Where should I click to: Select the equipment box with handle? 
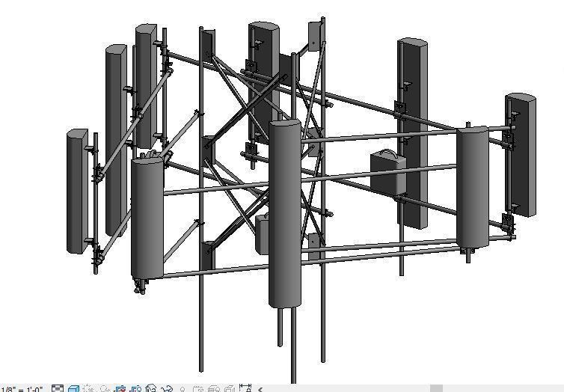tap(388, 173)
